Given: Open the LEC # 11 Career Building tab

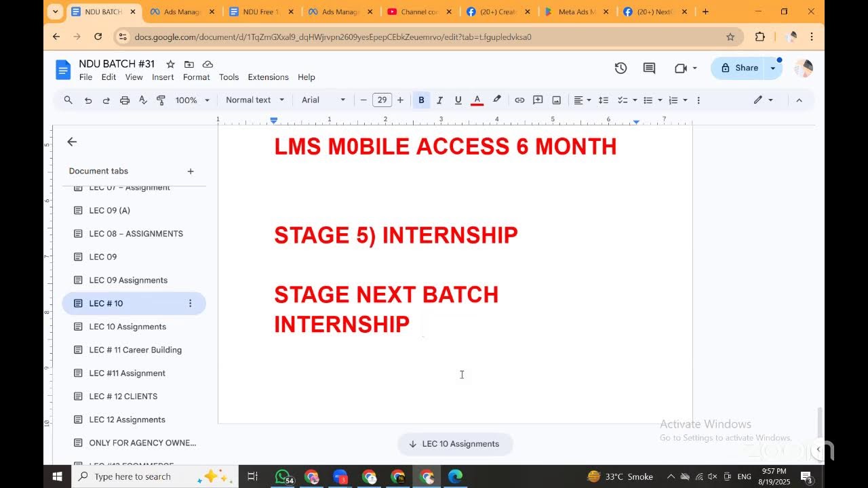Looking at the screenshot, I should click(134, 350).
